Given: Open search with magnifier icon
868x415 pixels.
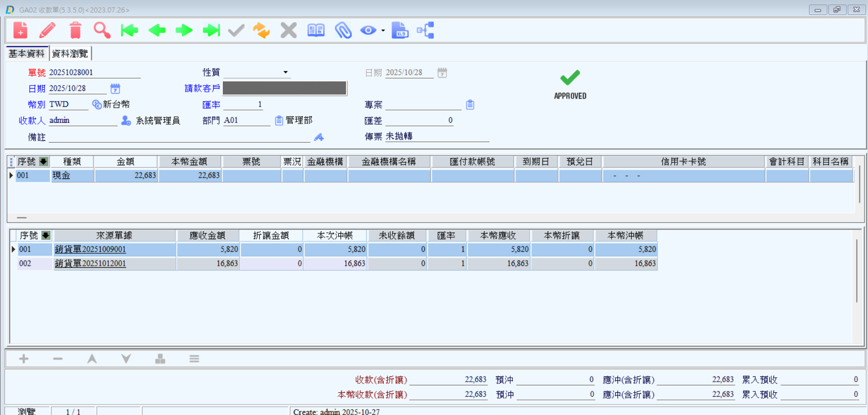Looking at the screenshot, I should [102, 30].
